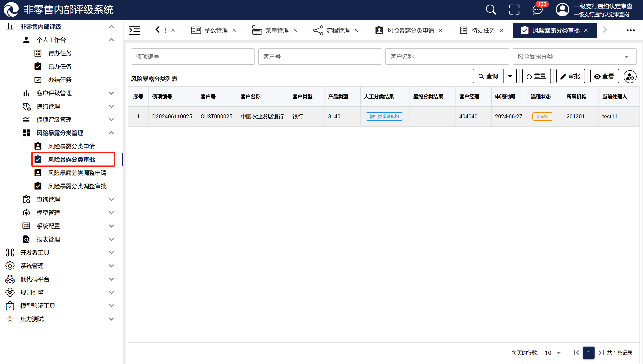The height and width of the screenshot is (364, 643).
Task: Click the user avatar icon
Action: click(x=562, y=10)
